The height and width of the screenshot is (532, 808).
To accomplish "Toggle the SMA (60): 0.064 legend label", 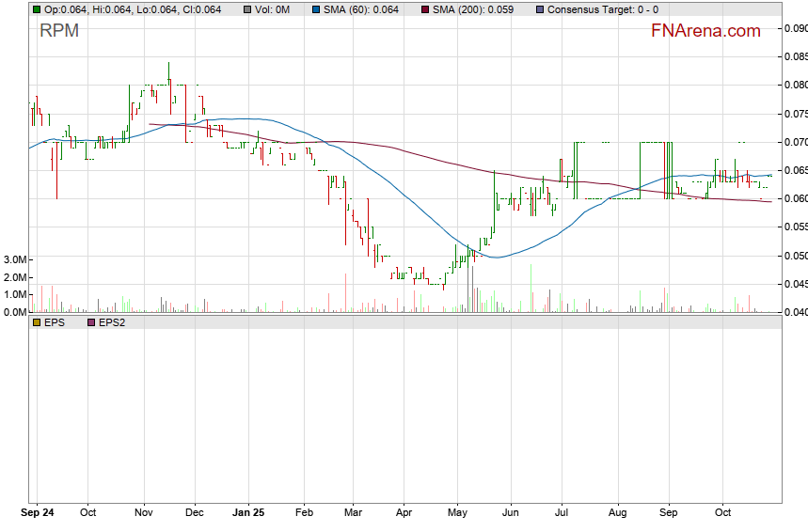I will point(362,9).
